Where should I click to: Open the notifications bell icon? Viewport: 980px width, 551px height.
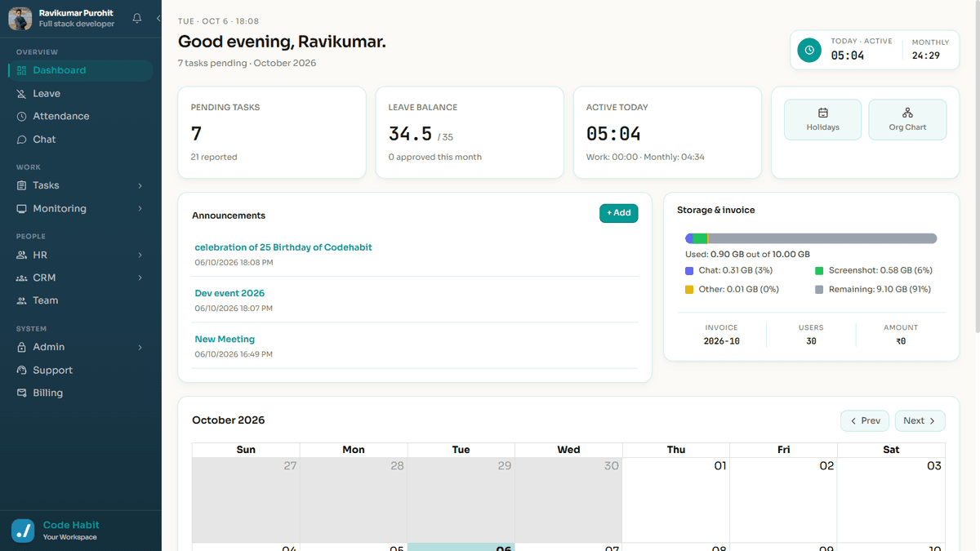point(136,18)
